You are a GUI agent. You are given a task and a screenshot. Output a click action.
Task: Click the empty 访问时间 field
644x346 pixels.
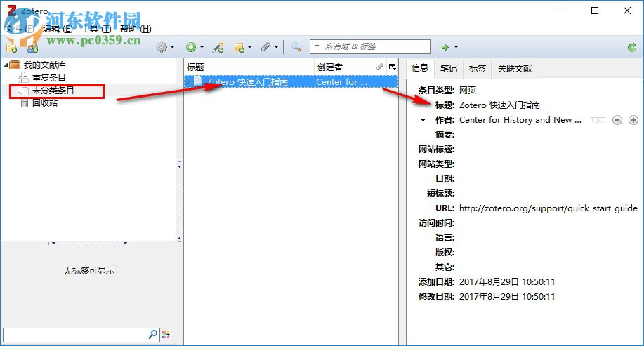pos(548,223)
